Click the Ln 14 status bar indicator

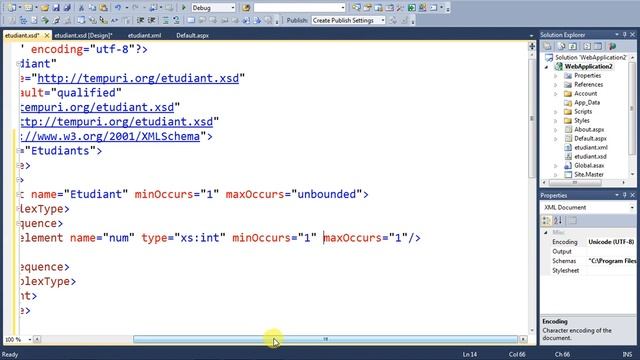pos(469,354)
